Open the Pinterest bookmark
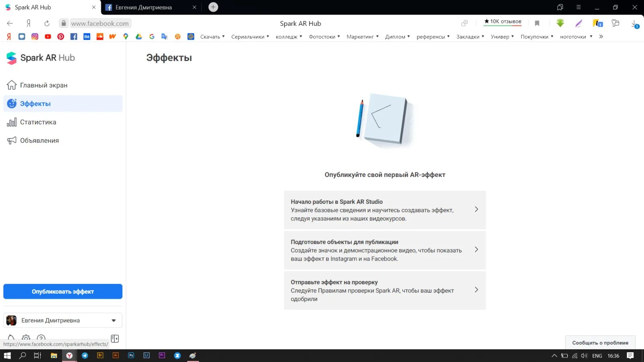The image size is (644, 362). coord(61,37)
